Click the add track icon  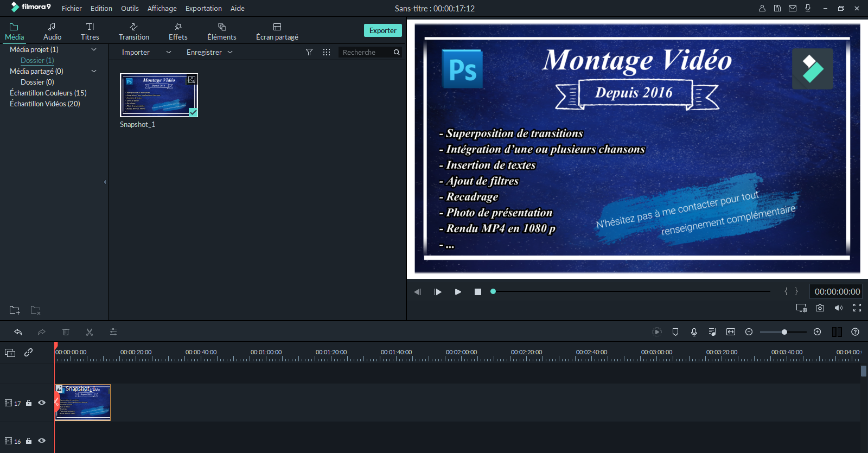10,353
